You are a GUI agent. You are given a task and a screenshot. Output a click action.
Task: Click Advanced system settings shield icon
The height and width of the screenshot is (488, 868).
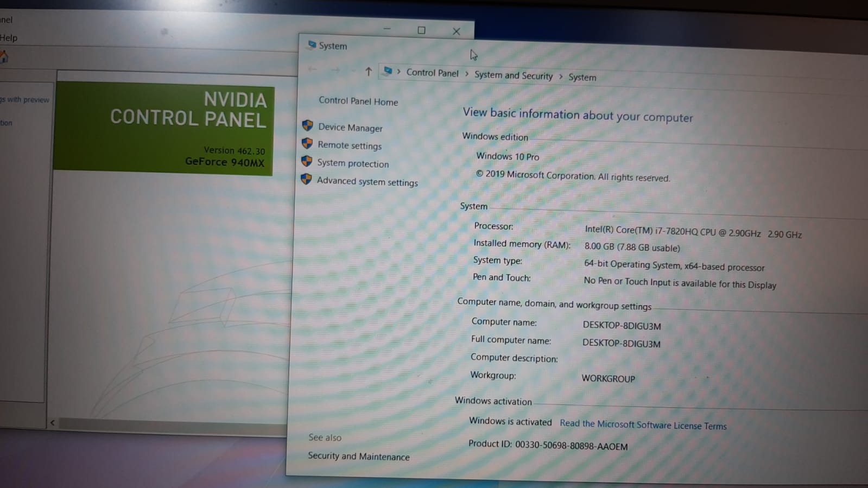pyautogui.click(x=306, y=179)
